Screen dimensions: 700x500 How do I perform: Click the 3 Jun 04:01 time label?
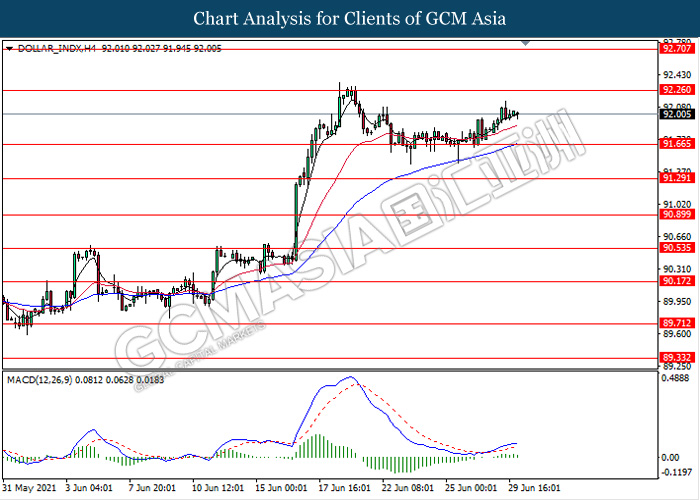pyautogui.click(x=89, y=488)
